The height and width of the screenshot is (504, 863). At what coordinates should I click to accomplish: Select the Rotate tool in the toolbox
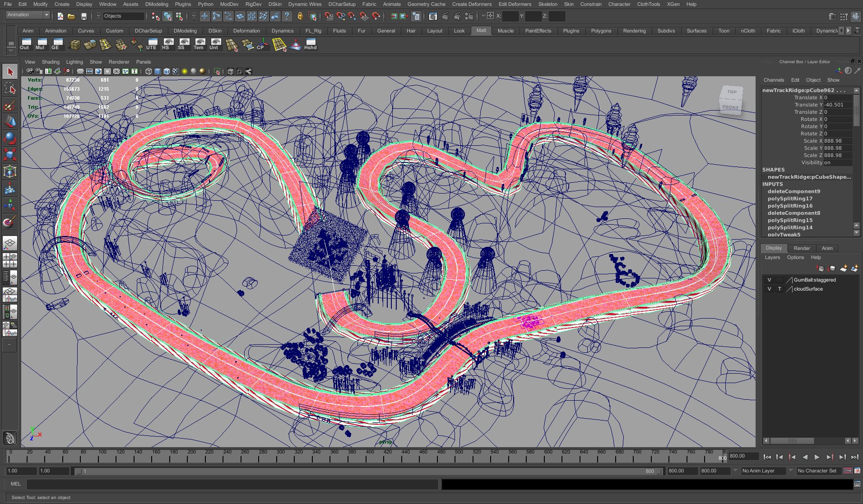(x=10, y=138)
